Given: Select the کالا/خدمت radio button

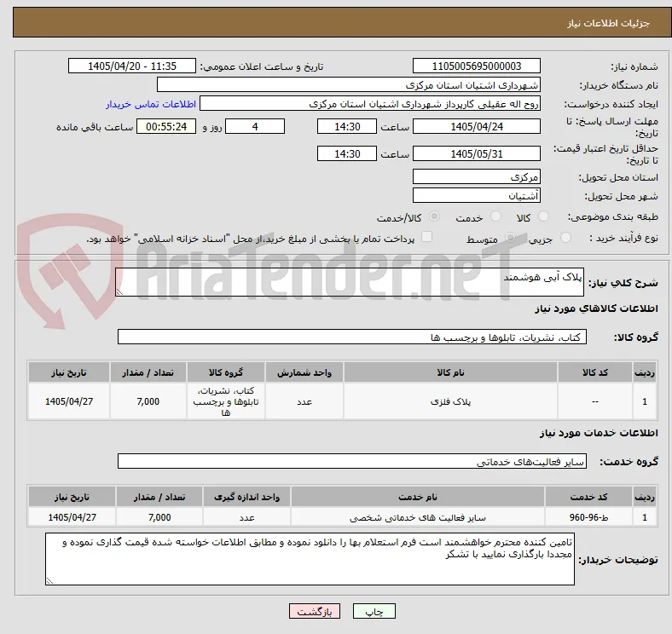Looking at the screenshot, I should pos(434,216).
